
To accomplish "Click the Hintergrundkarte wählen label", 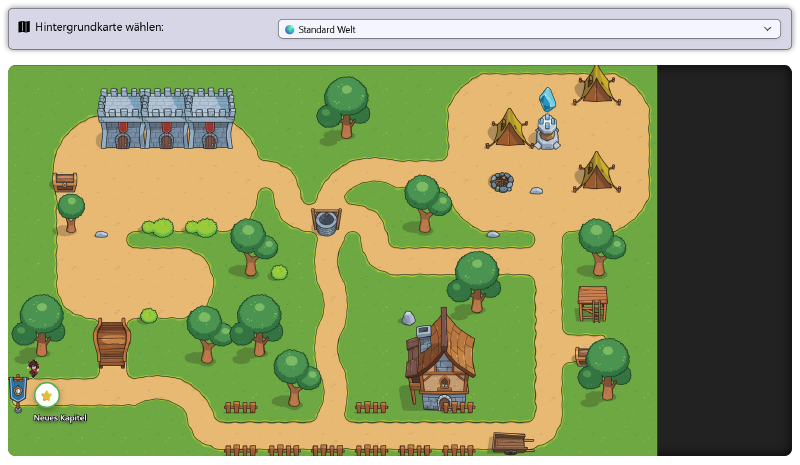I will pos(99,27).
